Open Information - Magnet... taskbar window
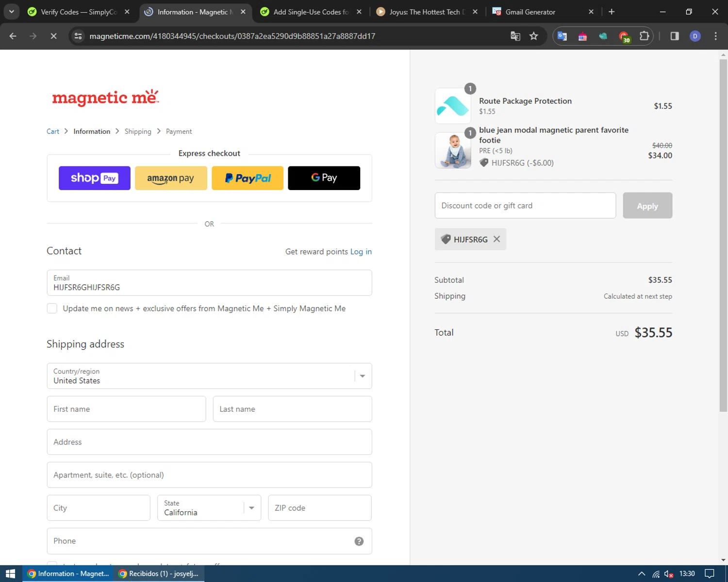This screenshot has height=582, width=728. (68, 574)
